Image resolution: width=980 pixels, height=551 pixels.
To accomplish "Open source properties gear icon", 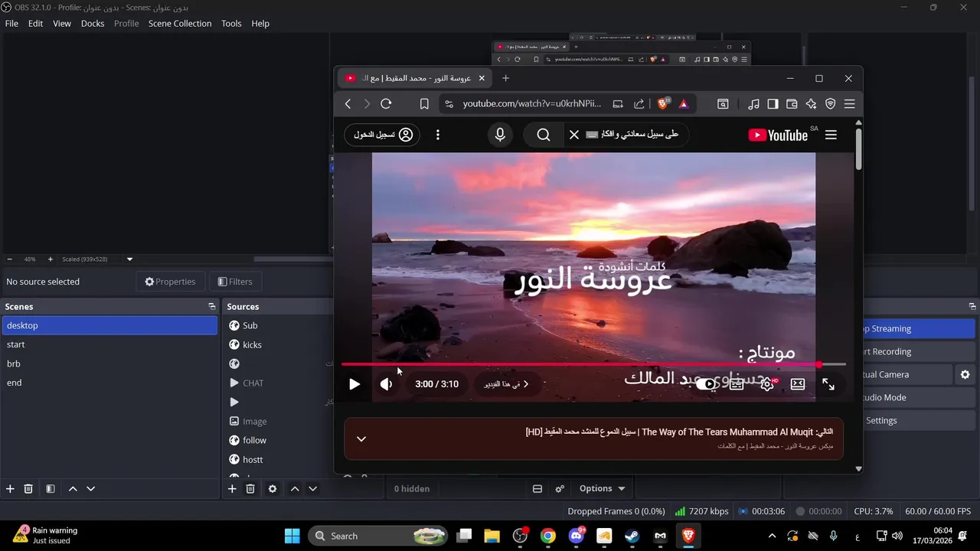I will coord(272,488).
